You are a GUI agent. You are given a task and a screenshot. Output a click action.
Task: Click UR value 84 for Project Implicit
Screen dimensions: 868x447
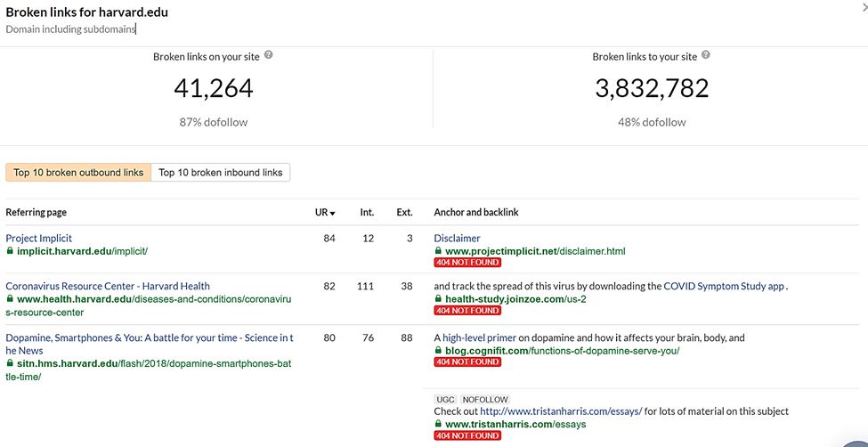[x=329, y=239]
